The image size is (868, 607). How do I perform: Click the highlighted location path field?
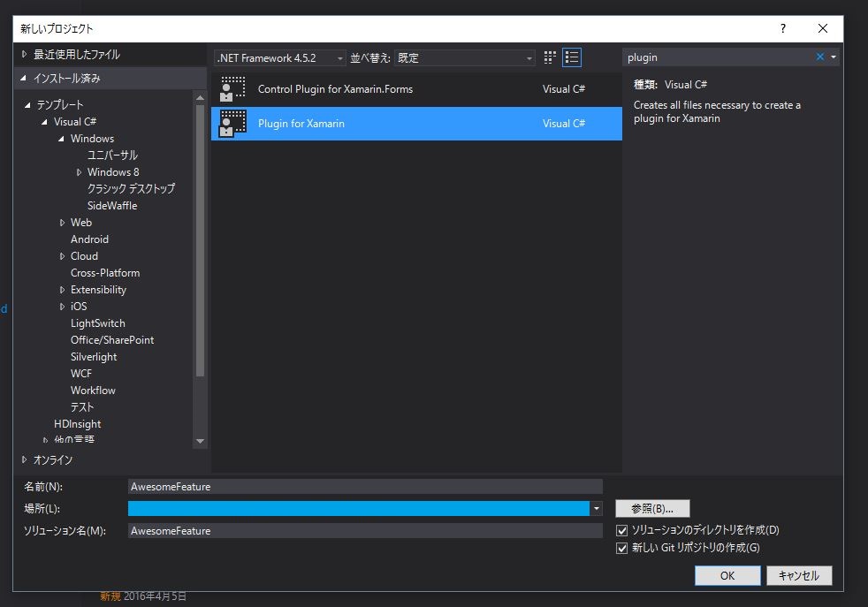point(359,509)
